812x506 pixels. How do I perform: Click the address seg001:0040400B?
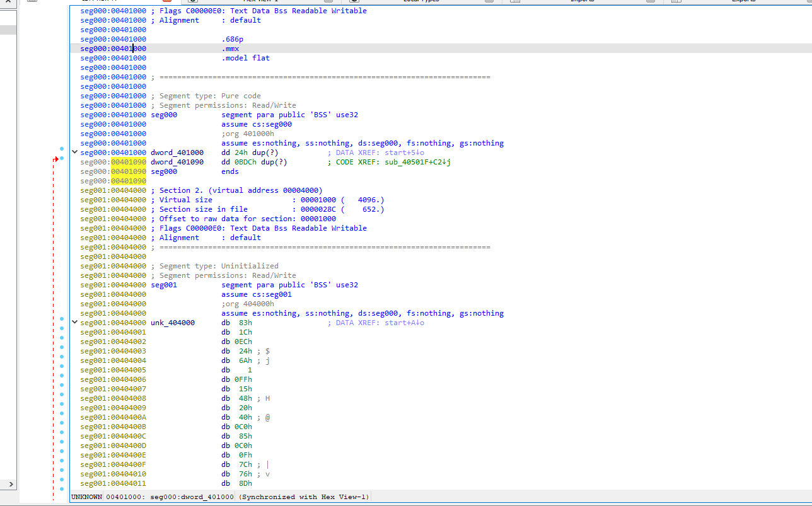point(113,427)
